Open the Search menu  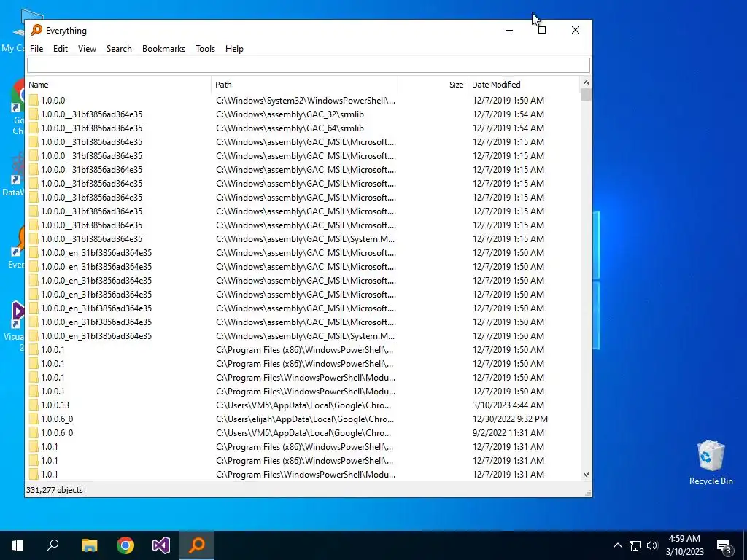pos(119,49)
